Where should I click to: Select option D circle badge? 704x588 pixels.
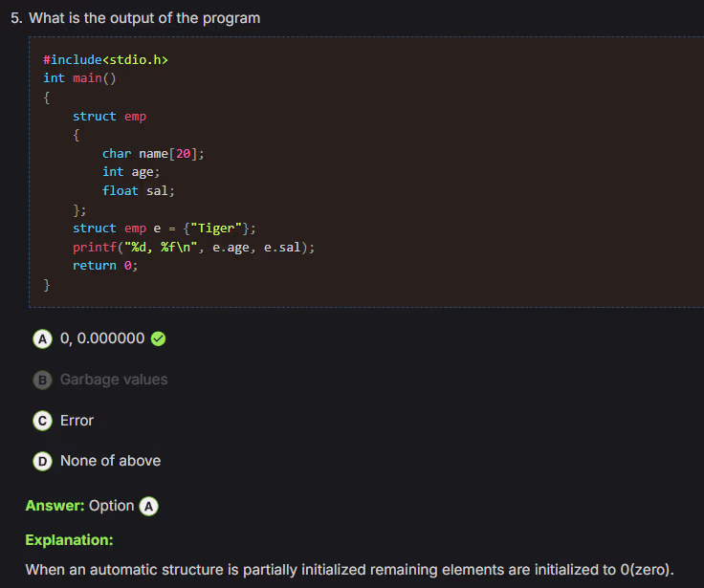coord(42,461)
